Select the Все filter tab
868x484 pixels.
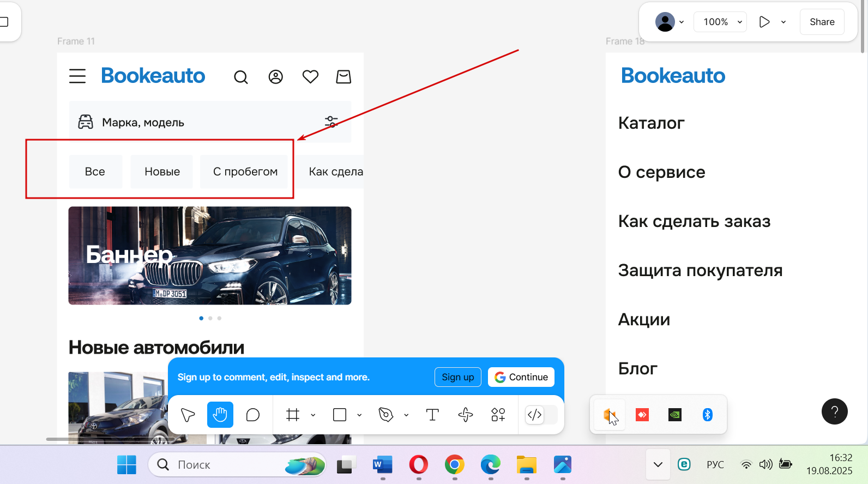tap(95, 171)
